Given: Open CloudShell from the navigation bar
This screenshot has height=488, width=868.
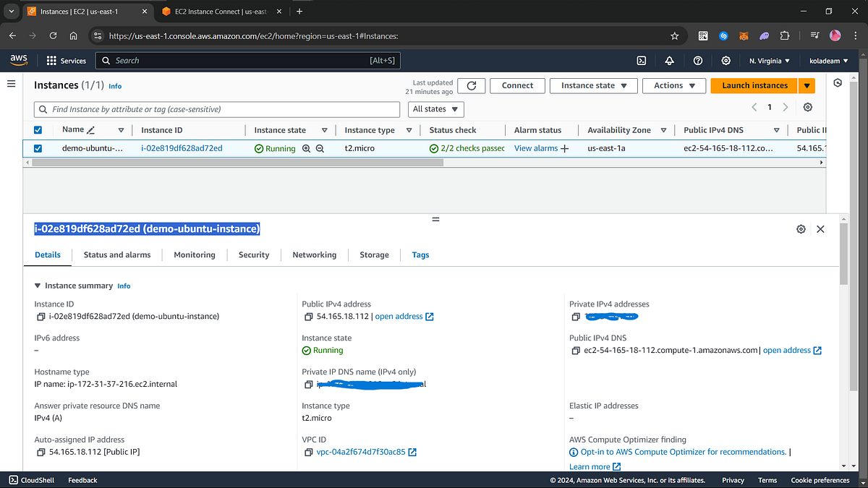Looking at the screenshot, I should tap(31, 479).
